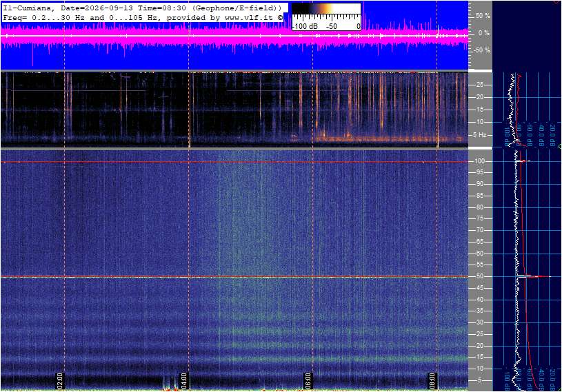The width and height of the screenshot is (562, 392).
Task: Click the "-100 dB" label on color scale
Action: click(305, 26)
